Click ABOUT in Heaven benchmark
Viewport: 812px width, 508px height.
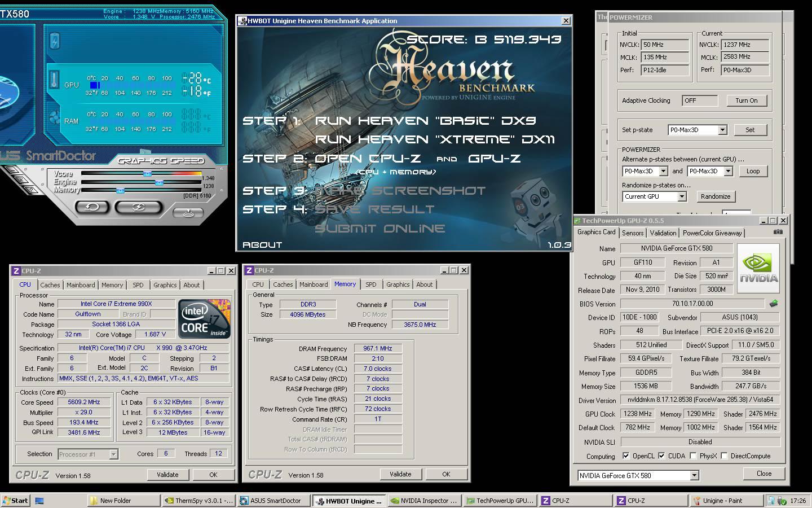[x=262, y=244]
